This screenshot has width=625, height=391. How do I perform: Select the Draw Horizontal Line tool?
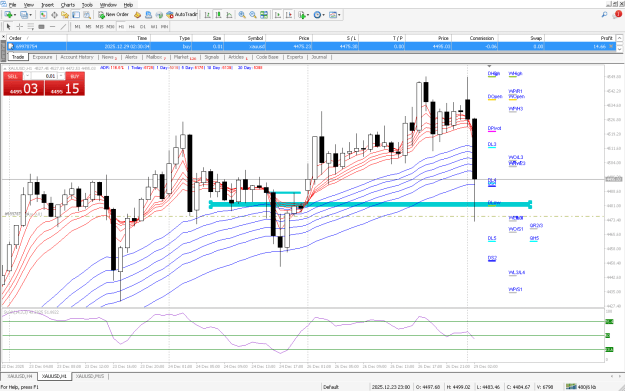click(x=52, y=27)
